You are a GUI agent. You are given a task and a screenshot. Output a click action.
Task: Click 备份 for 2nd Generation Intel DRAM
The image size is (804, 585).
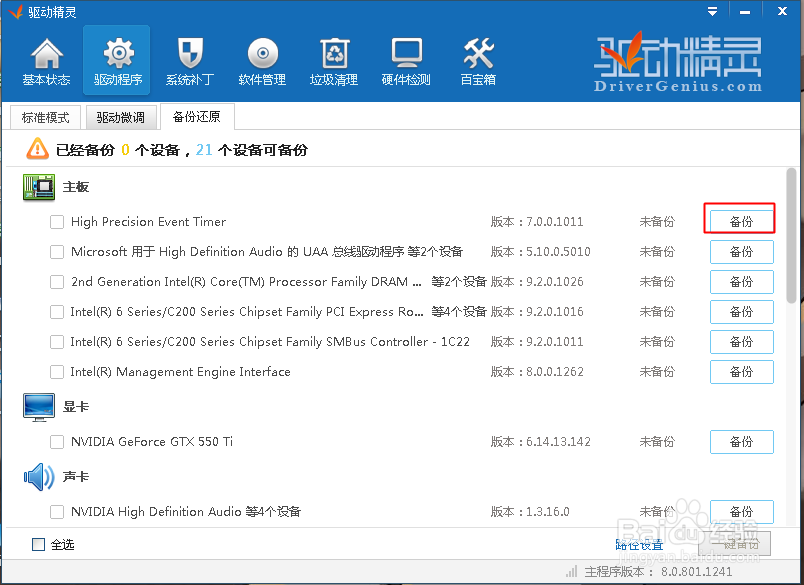pyautogui.click(x=741, y=282)
